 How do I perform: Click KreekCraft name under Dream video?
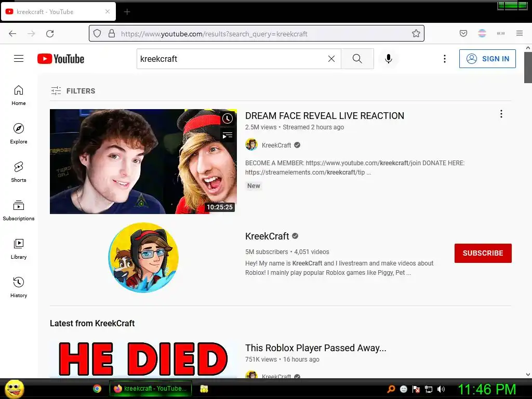click(276, 145)
